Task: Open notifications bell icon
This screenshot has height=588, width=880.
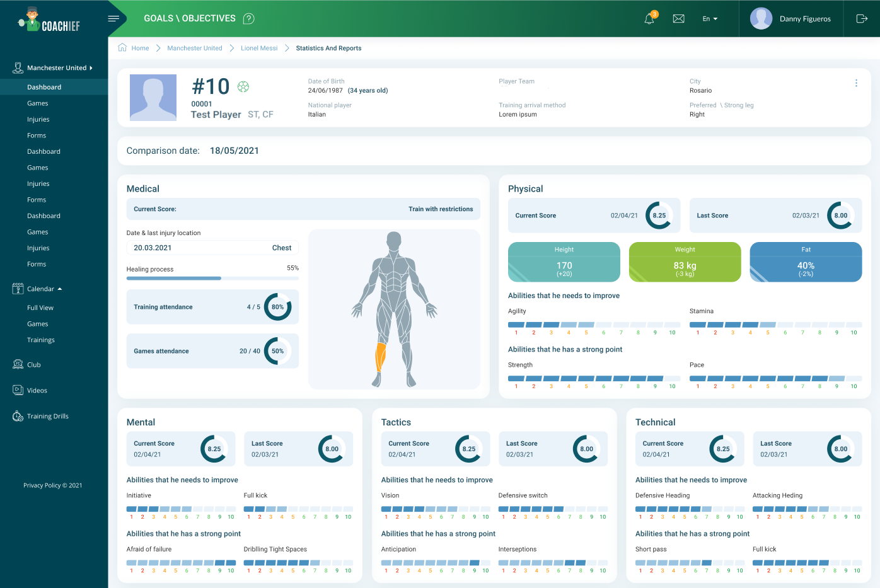Action: click(649, 19)
